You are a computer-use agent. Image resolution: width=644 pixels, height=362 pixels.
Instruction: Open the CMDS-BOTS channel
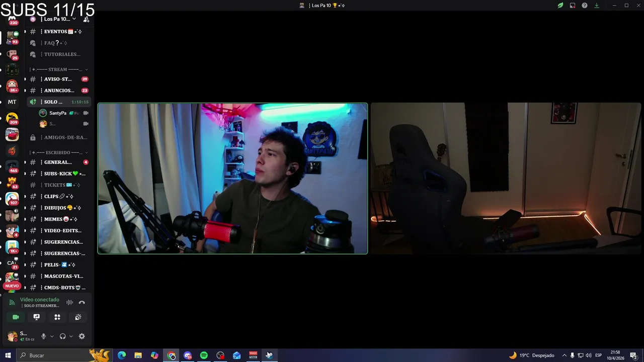point(59,288)
